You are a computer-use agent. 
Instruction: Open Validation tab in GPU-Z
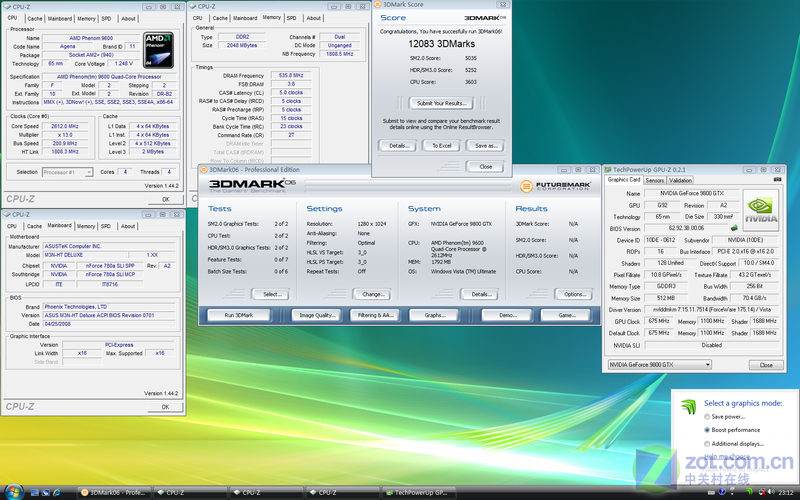pyautogui.click(x=680, y=180)
